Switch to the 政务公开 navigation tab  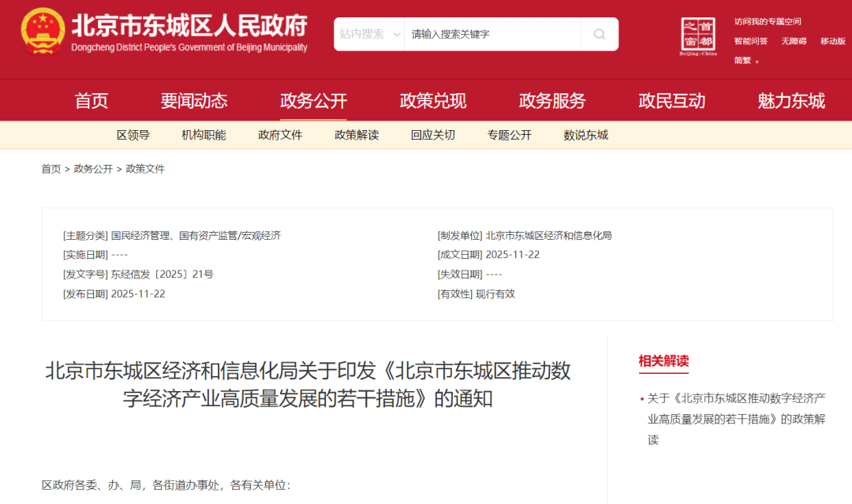[313, 100]
